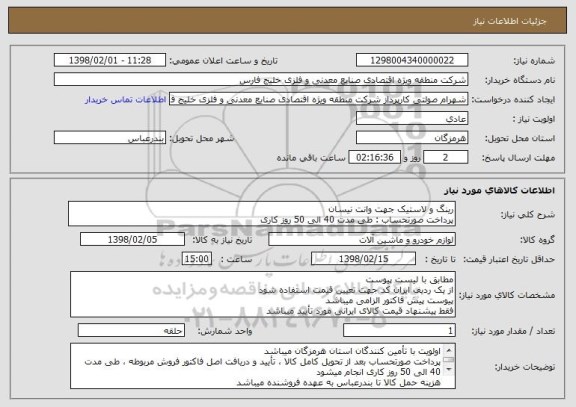Click the header title جزئیات اطلاعات نیاز

pyautogui.click(x=510, y=21)
